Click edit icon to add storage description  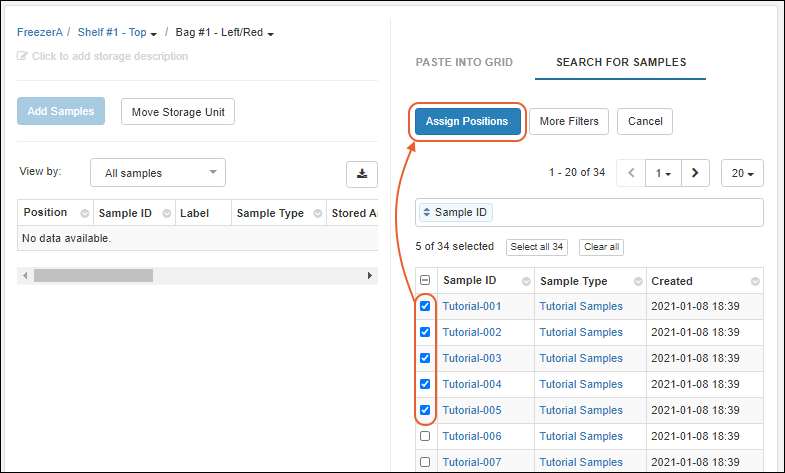point(23,57)
